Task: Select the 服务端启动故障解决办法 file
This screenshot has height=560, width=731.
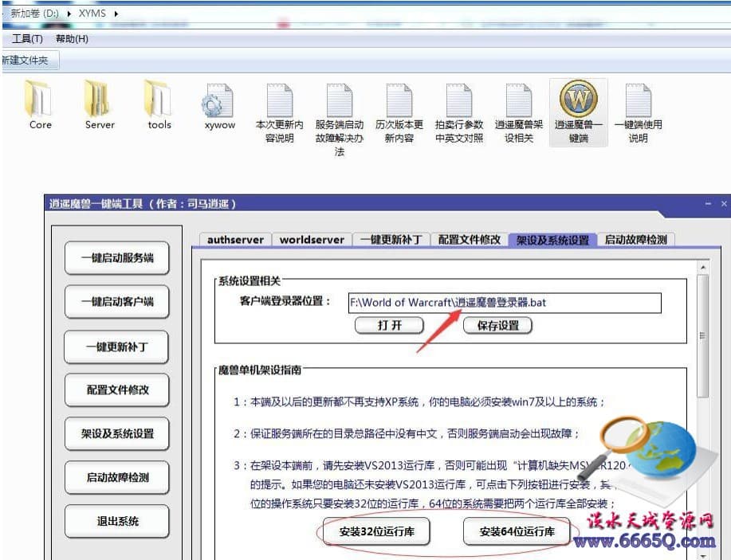Action: 340,119
